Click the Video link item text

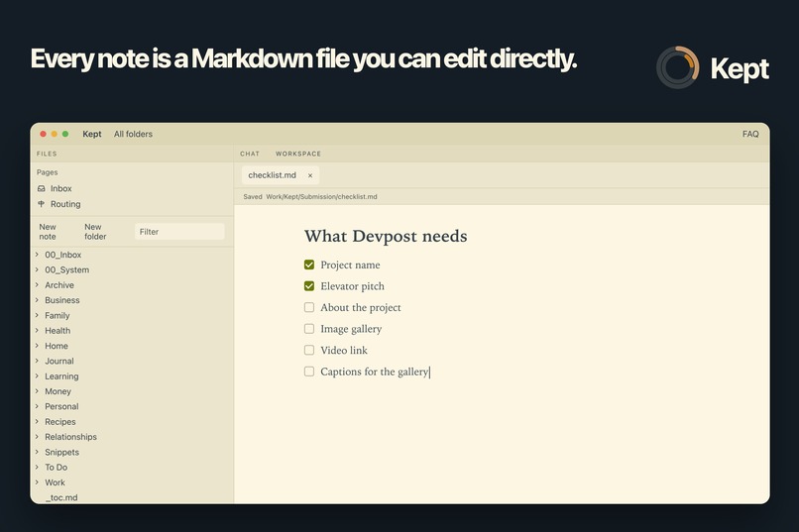click(x=344, y=351)
